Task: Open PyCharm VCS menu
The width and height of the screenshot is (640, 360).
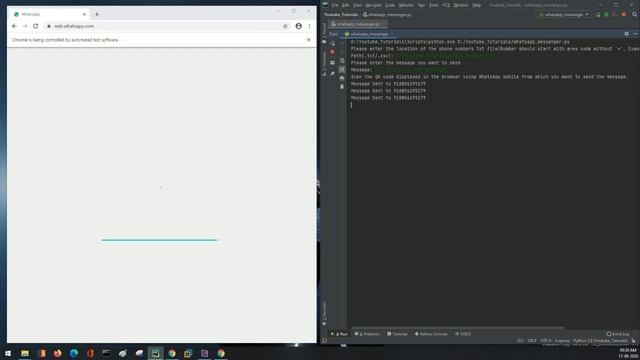Action: pyautogui.click(x=446, y=5)
